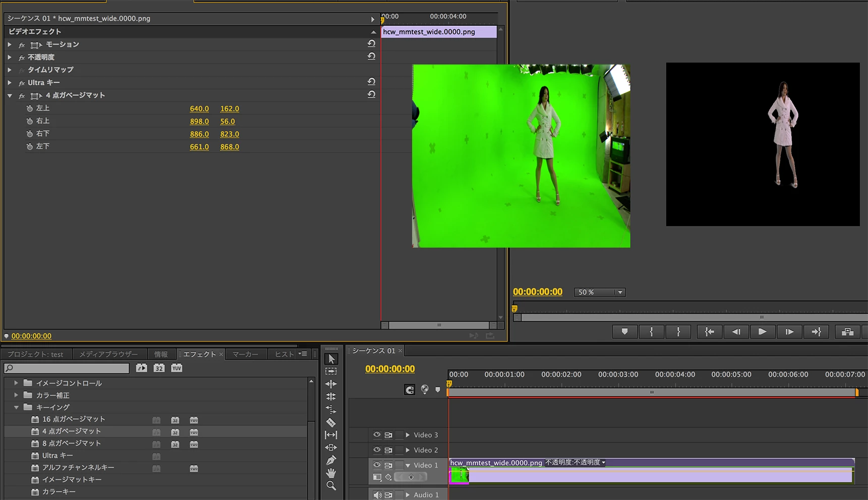Expand the モーション effect properties

10,44
